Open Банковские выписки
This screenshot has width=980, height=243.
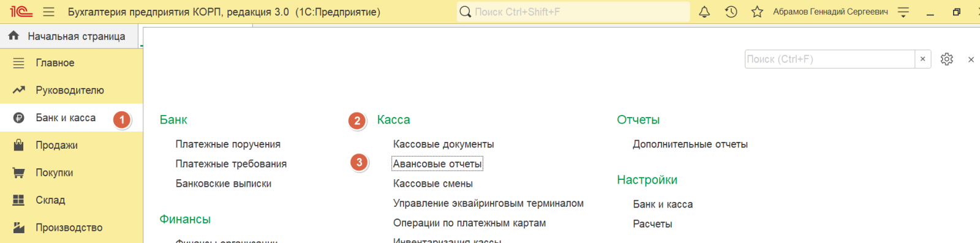(x=224, y=183)
